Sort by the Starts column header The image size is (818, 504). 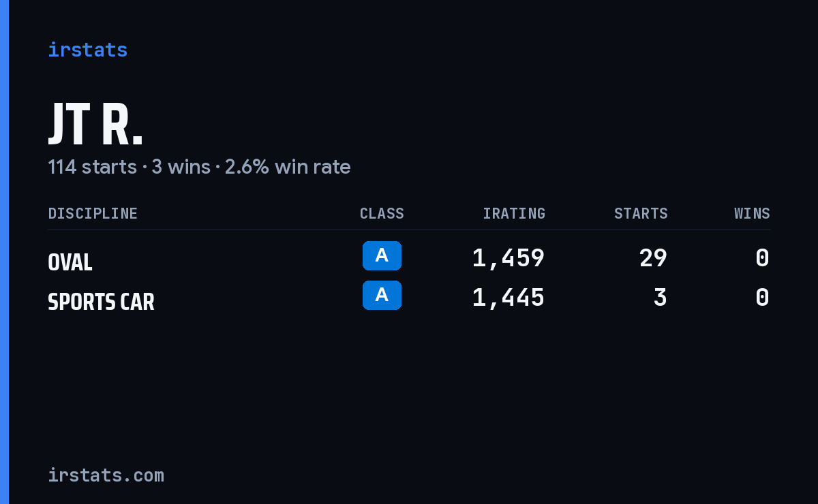tap(641, 213)
